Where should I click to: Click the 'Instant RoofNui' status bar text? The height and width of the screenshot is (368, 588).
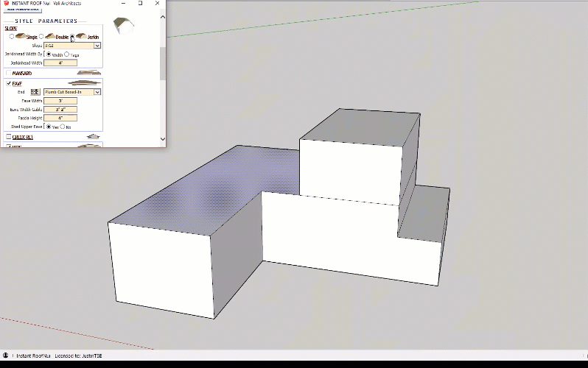click(33, 355)
